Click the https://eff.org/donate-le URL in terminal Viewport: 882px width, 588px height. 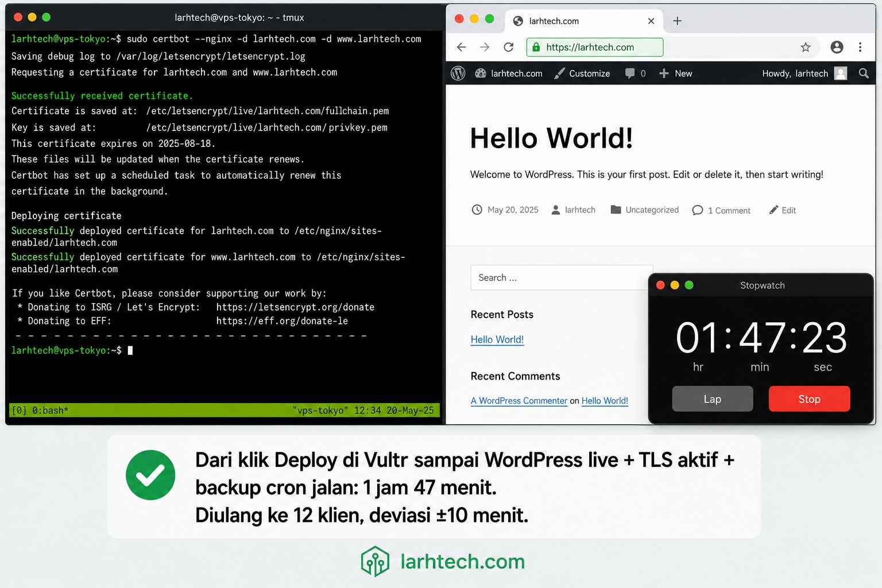tap(282, 321)
